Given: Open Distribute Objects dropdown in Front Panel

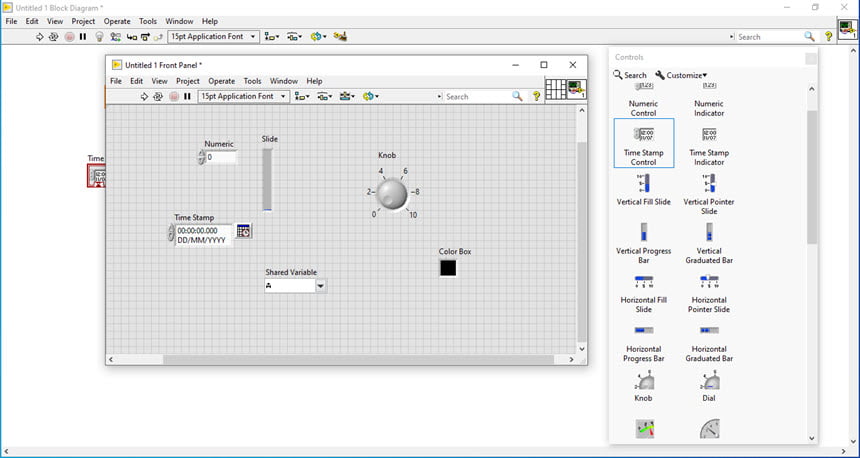Looking at the screenshot, I should 325,97.
